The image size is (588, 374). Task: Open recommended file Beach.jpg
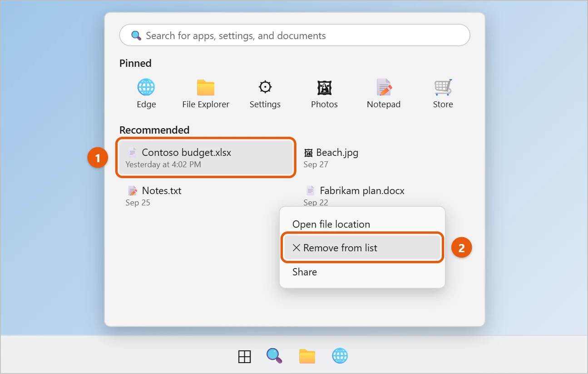point(384,158)
